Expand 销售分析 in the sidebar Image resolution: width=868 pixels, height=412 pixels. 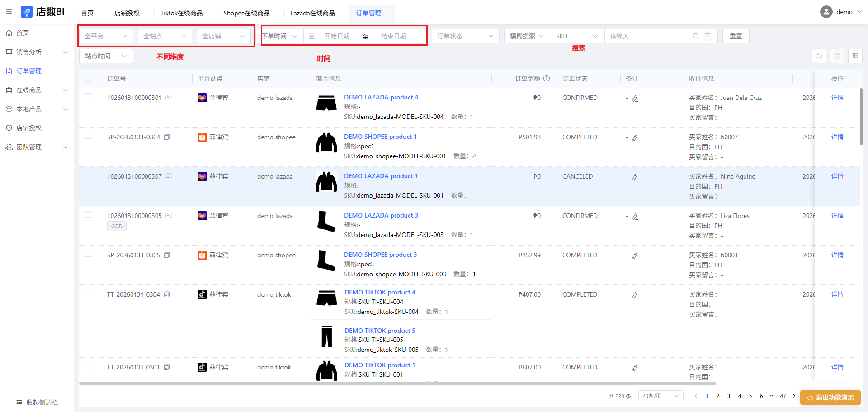pyautogui.click(x=37, y=52)
